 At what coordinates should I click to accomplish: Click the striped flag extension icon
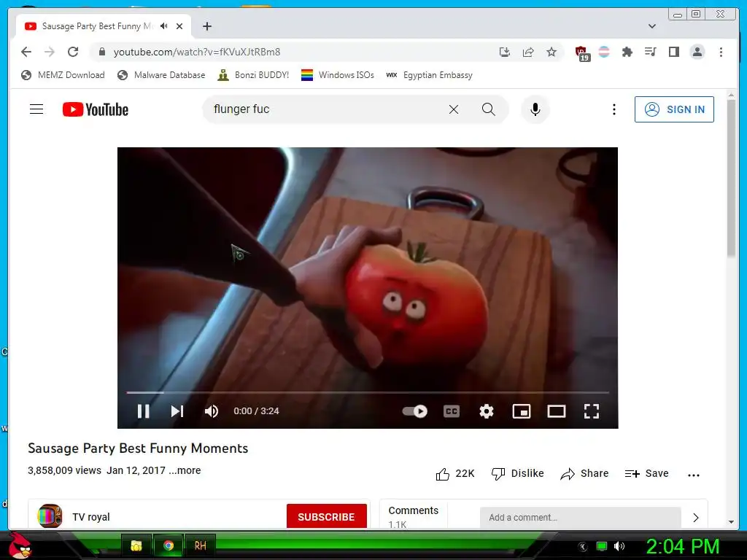pos(603,52)
